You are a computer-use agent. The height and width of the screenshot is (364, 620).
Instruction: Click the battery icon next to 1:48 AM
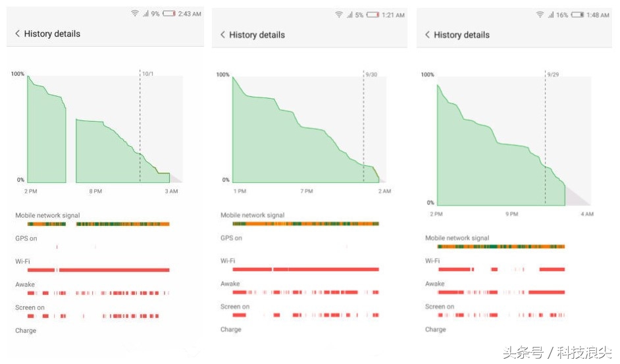click(578, 14)
